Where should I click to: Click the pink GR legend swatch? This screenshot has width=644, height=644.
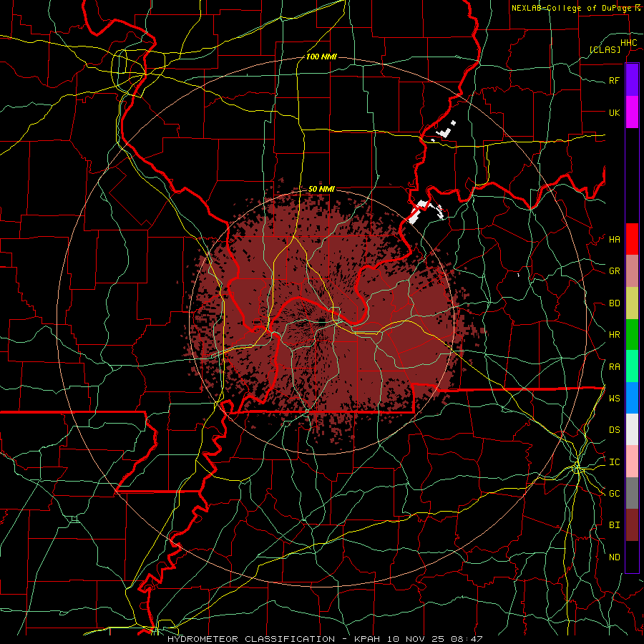pos(632,271)
